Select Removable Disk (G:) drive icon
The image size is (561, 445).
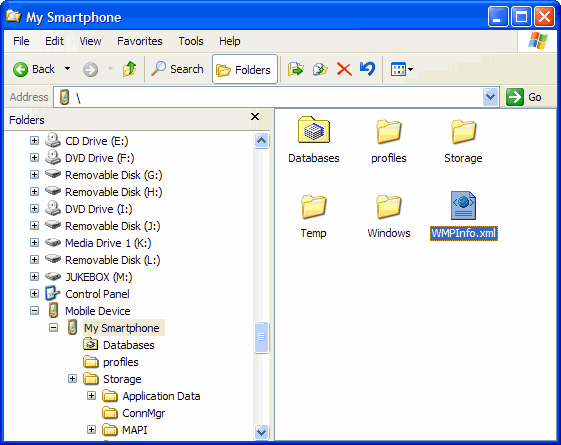pyautogui.click(x=53, y=175)
